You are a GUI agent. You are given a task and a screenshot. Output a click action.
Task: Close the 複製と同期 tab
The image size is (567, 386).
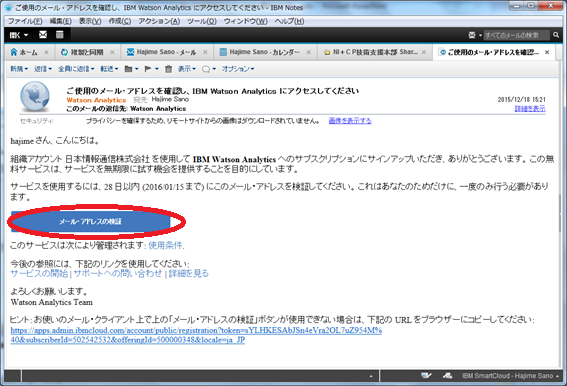(x=112, y=52)
